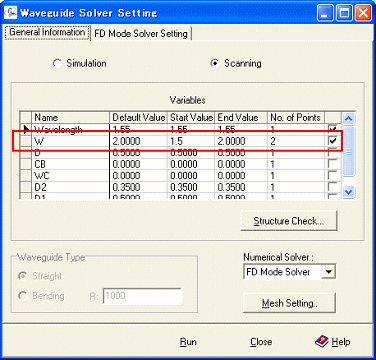Screen dimensions: 376x360
Task: Maximize the Waveguide Solver Setting window
Action: tap(344, 13)
